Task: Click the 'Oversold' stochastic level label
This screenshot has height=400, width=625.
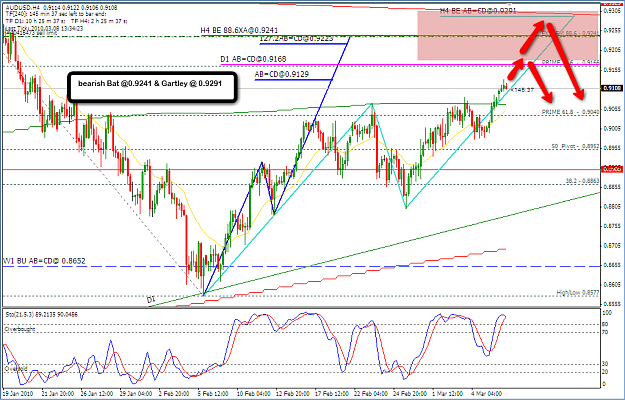Action: [x=16, y=369]
